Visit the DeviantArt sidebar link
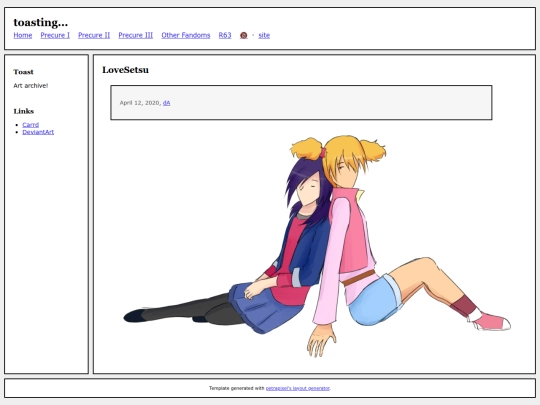Image resolution: width=540 pixels, height=405 pixels. tap(38, 132)
